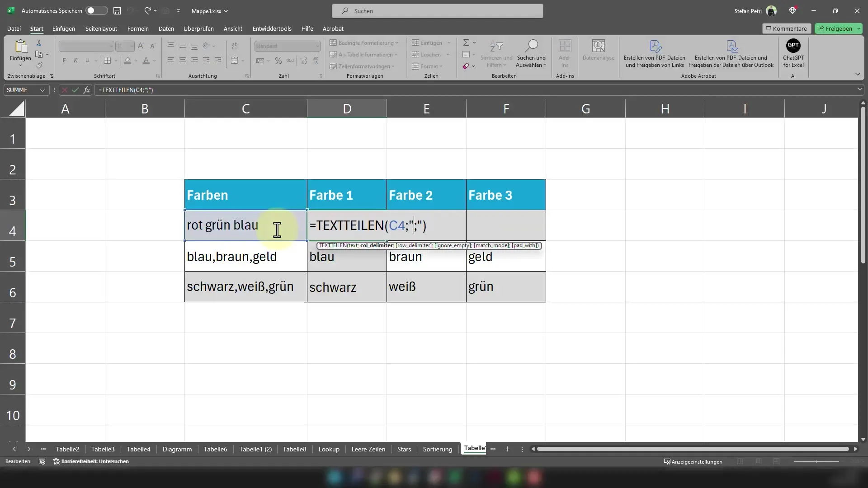Click the Einfügen paste clipboard icon
868x488 pixels.
20,46
